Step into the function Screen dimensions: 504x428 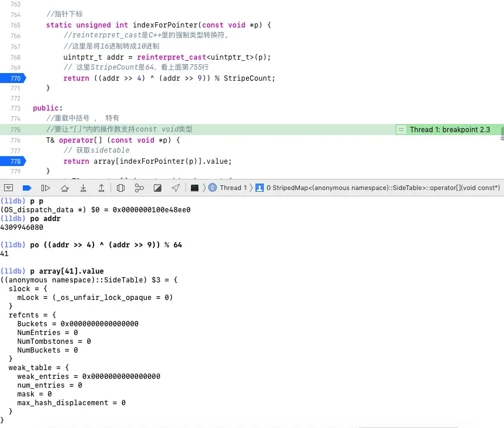pyautogui.click(x=83, y=188)
